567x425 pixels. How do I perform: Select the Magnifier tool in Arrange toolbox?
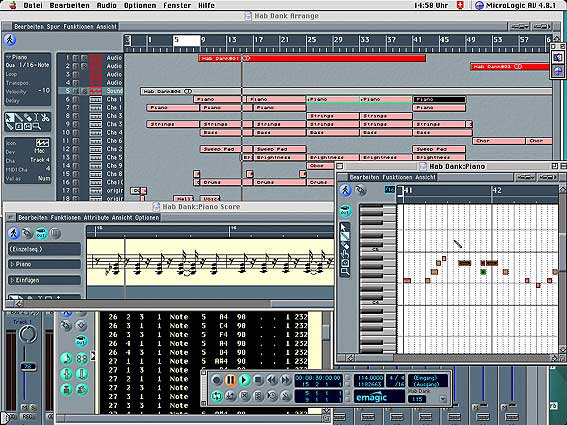(37, 126)
